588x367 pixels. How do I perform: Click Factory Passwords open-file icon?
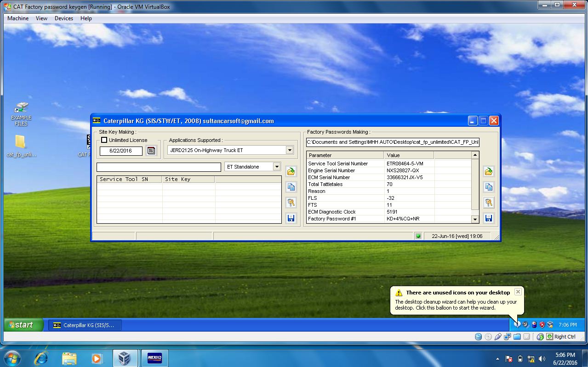488,171
